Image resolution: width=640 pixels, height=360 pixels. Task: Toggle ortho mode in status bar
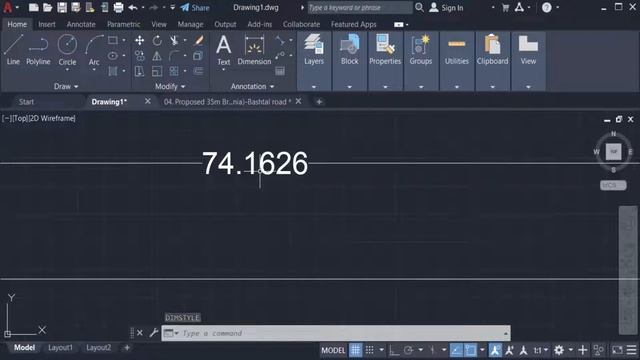pyautogui.click(x=394, y=350)
